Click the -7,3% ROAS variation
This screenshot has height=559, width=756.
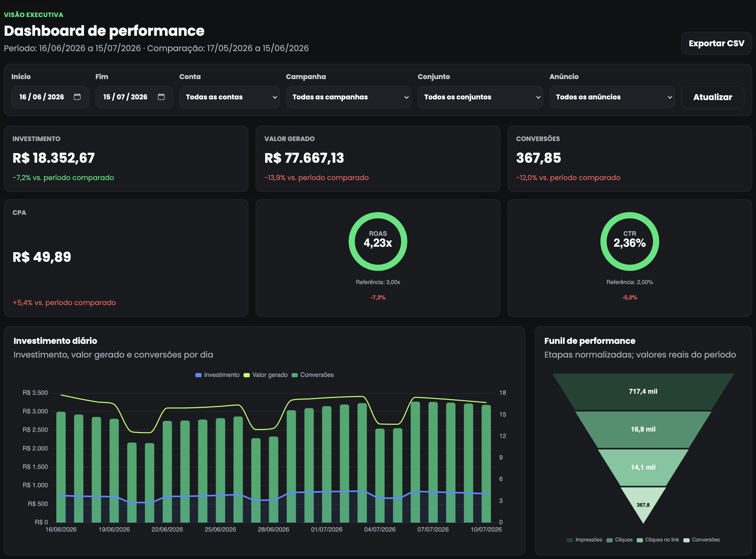(x=378, y=298)
